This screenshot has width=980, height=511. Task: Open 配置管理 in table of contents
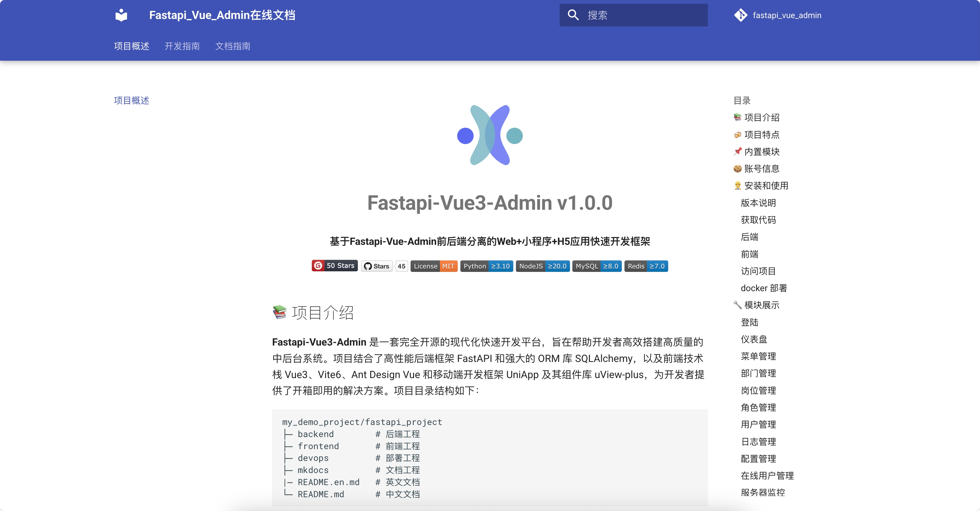coord(758,459)
